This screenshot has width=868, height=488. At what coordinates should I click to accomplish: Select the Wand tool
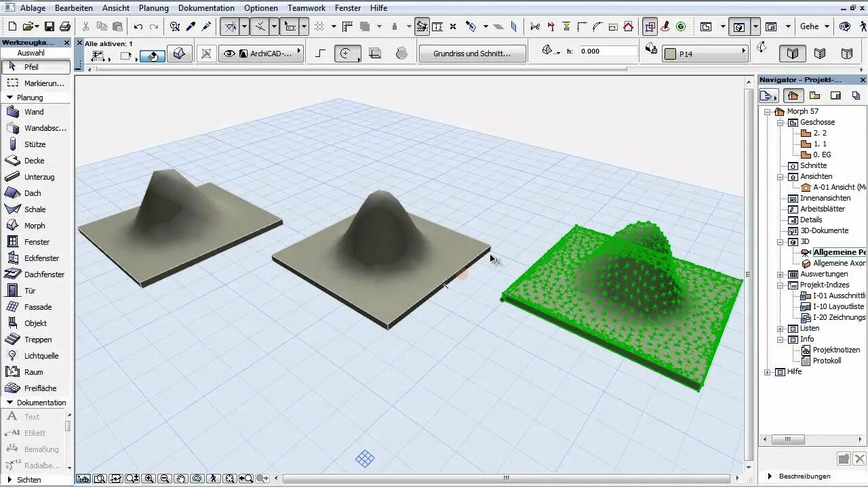tap(35, 112)
